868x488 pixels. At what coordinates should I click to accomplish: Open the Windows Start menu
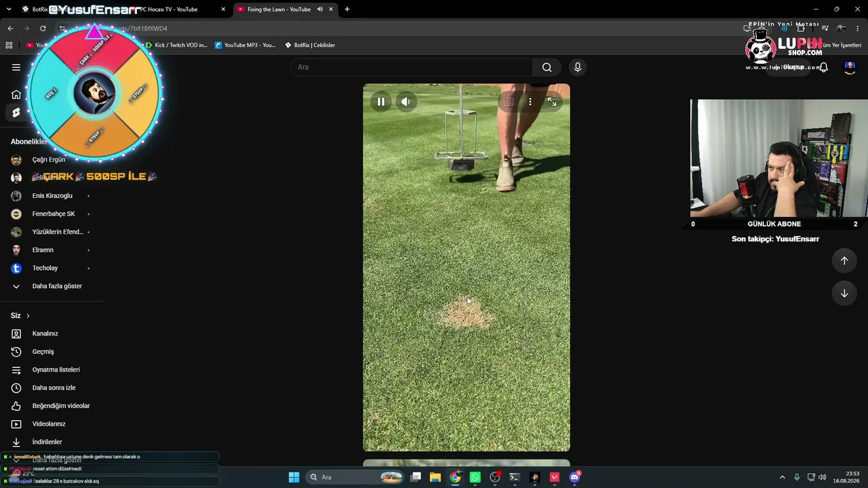tap(294, 477)
